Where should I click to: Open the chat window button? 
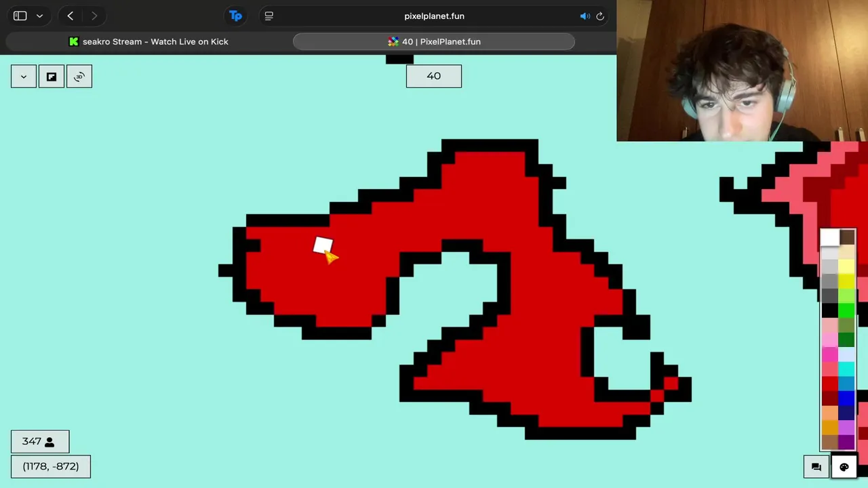pos(816,467)
